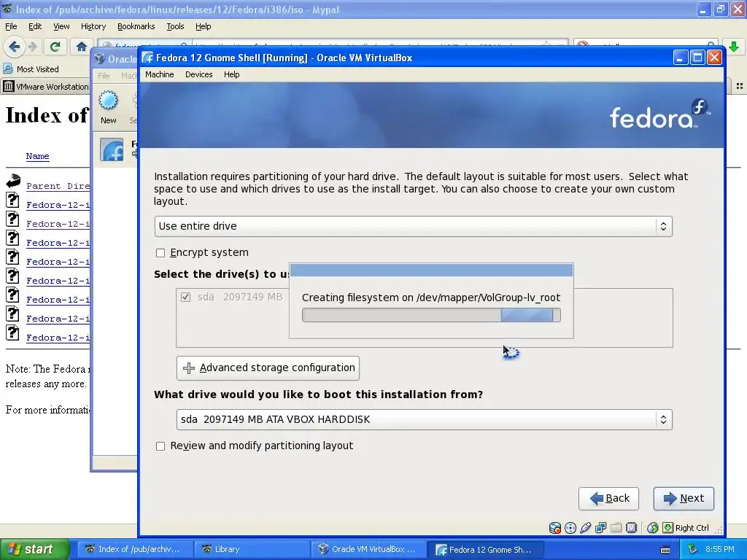
Task: Click the Next button in the installer
Action: click(x=684, y=499)
